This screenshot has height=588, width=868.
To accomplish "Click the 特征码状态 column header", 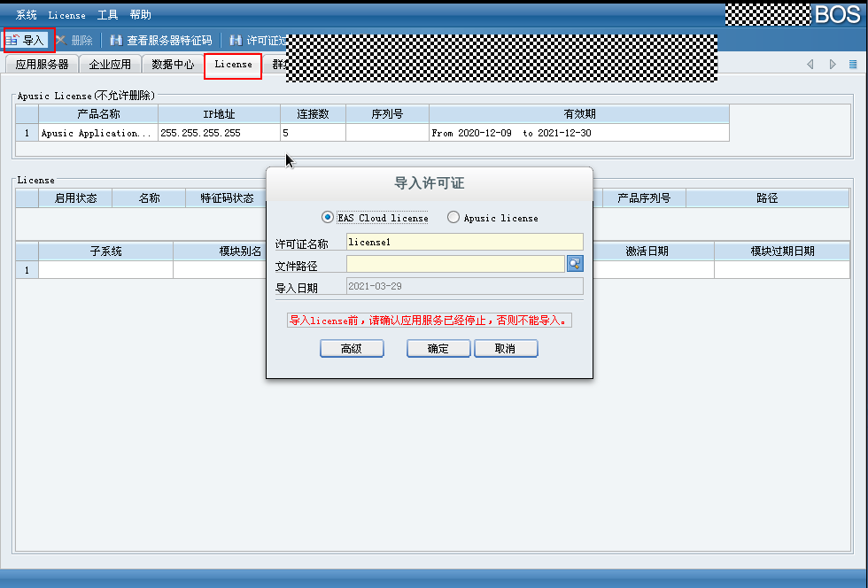I will tap(227, 198).
